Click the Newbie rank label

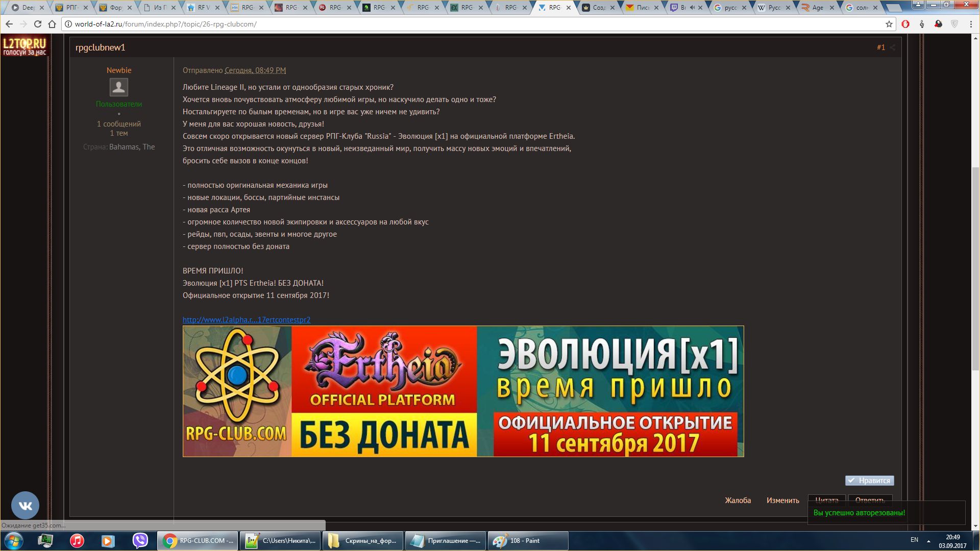pyautogui.click(x=119, y=70)
